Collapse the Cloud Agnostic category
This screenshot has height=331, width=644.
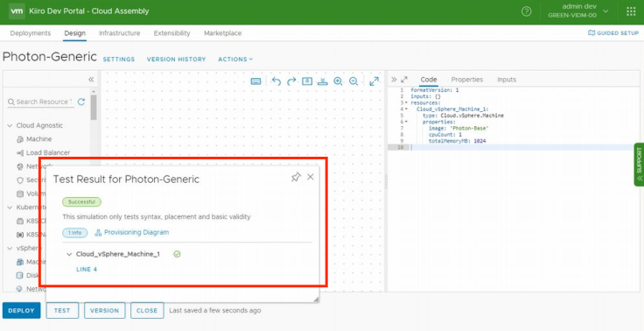click(x=10, y=125)
